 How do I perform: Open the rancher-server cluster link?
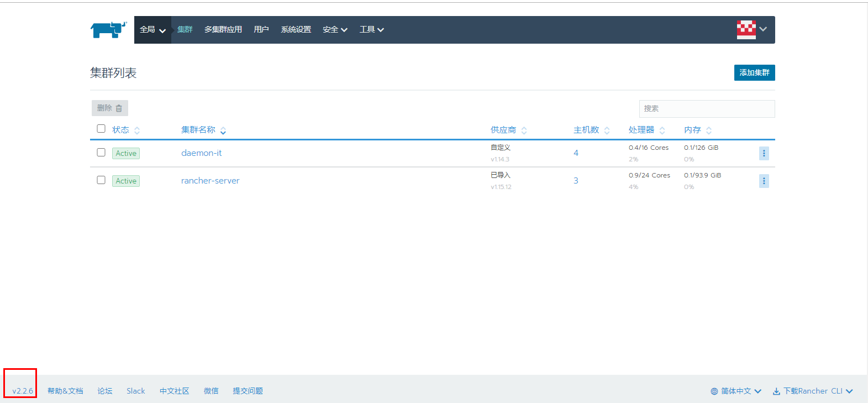211,181
